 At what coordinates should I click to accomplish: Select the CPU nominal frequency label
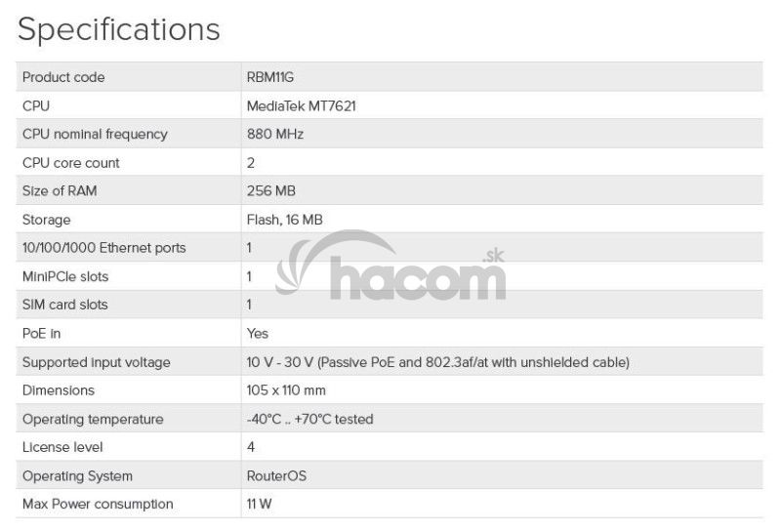(95, 134)
